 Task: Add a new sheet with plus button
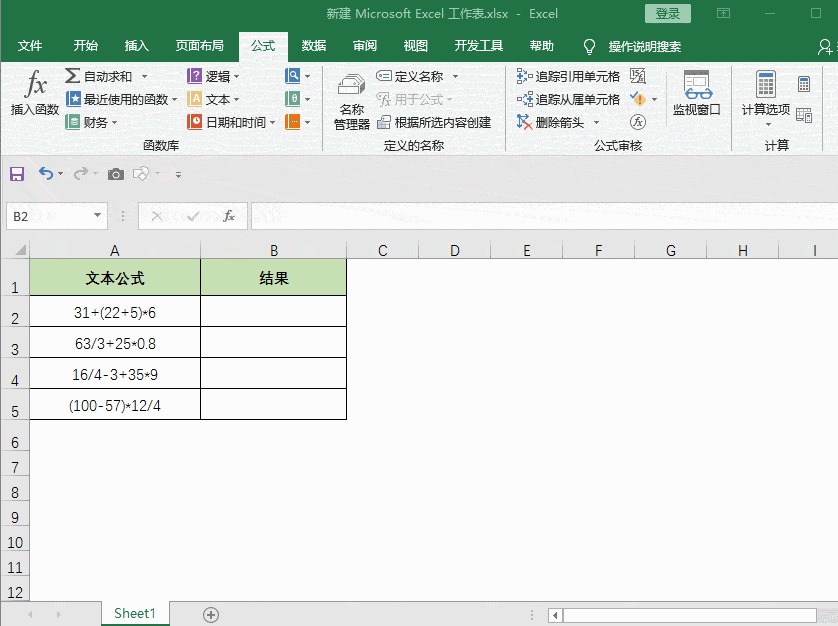(x=211, y=615)
